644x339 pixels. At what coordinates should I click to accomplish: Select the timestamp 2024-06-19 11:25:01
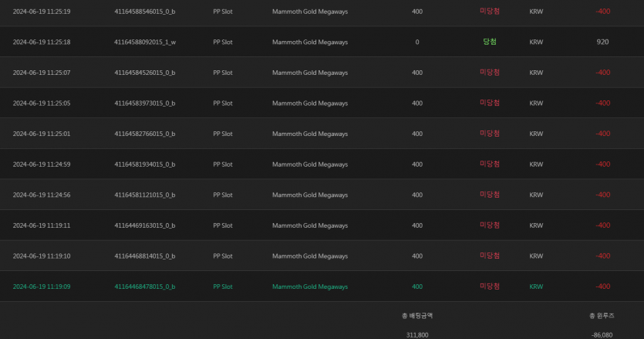[42, 134]
